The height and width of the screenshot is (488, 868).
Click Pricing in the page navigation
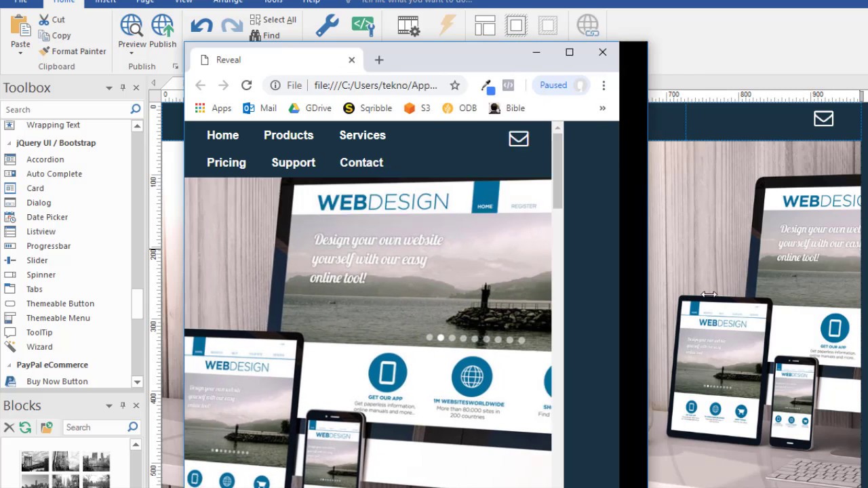click(x=226, y=163)
